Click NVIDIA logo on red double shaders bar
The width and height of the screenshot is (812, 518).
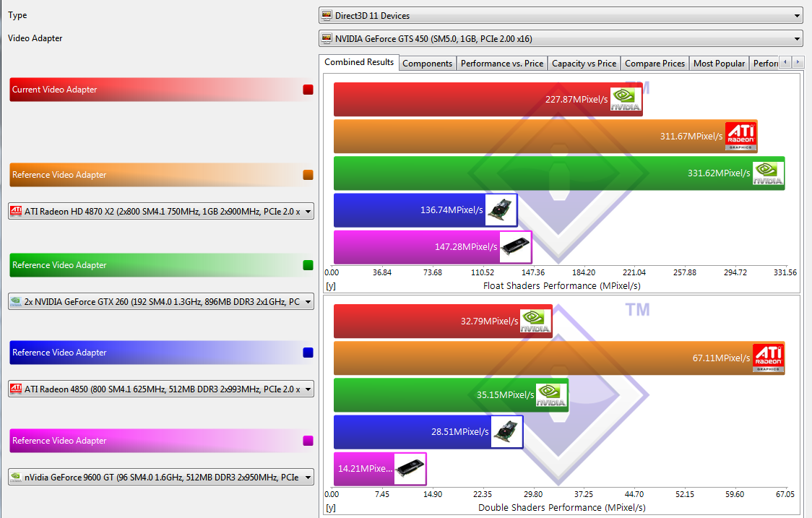[535, 321]
